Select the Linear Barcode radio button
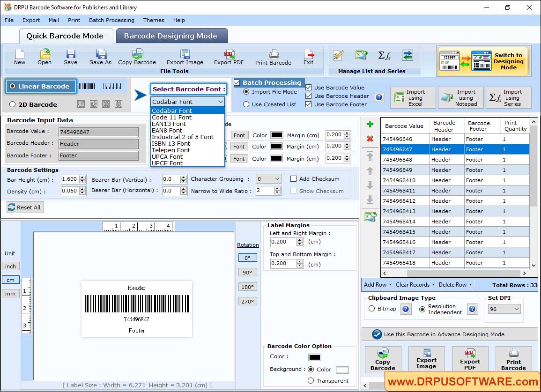 (13, 86)
